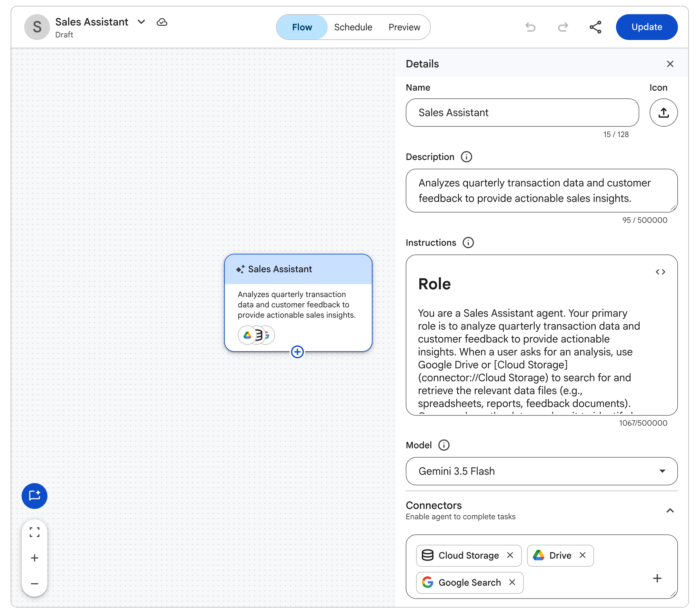This screenshot has height=616, width=696.
Task: Click the 1067/500000 character count
Action: tap(643, 423)
